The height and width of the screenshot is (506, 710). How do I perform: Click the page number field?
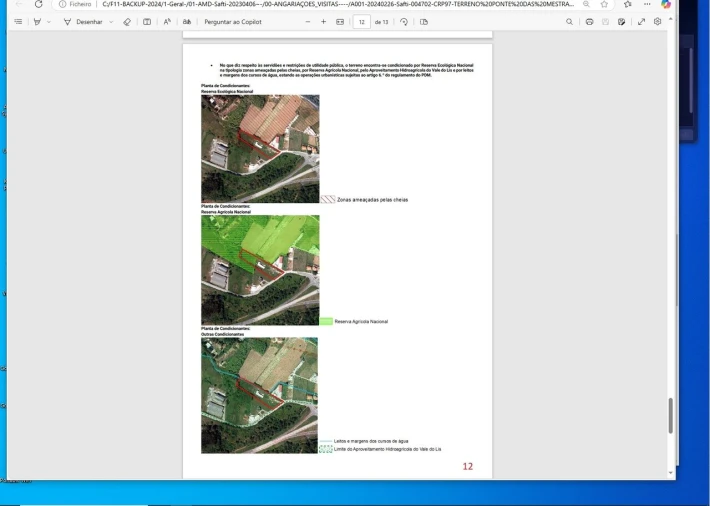pyautogui.click(x=361, y=22)
